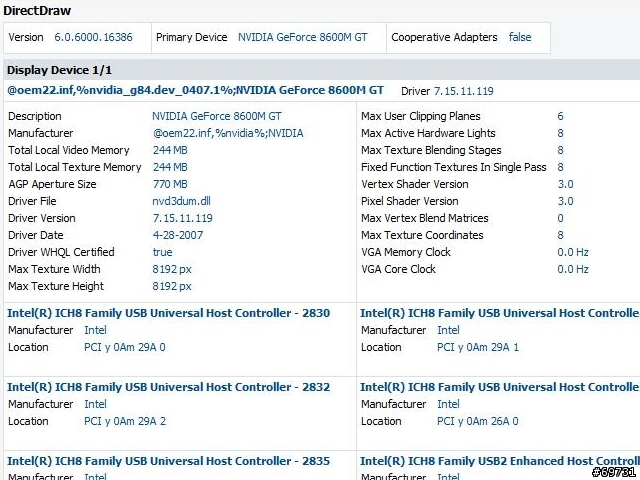The image size is (640, 480).
Task: Select the Description value NVIDIA GeForce 8600M GT
Action: (x=217, y=116)
